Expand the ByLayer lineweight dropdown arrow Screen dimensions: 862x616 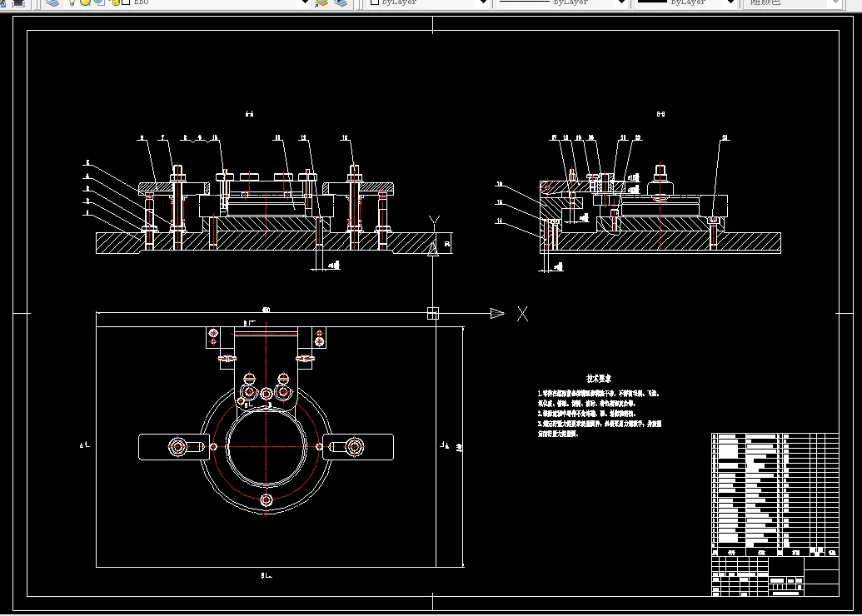(730, 2)
